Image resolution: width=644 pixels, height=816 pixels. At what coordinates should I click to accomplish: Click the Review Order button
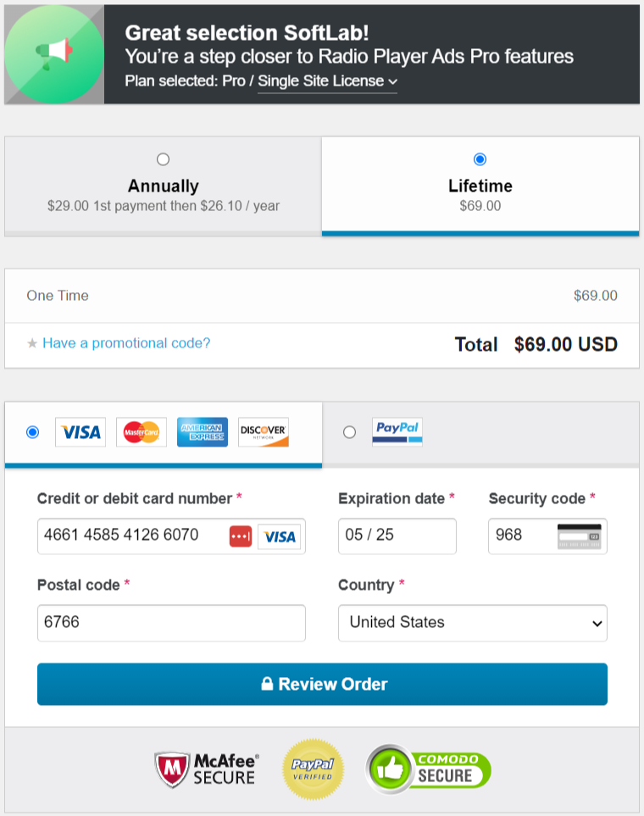[322, 684]
